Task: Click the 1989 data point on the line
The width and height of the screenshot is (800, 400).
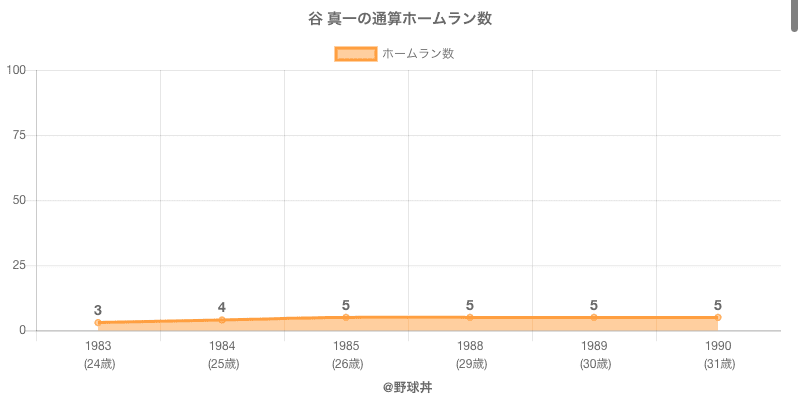Action: click(594, 317)
